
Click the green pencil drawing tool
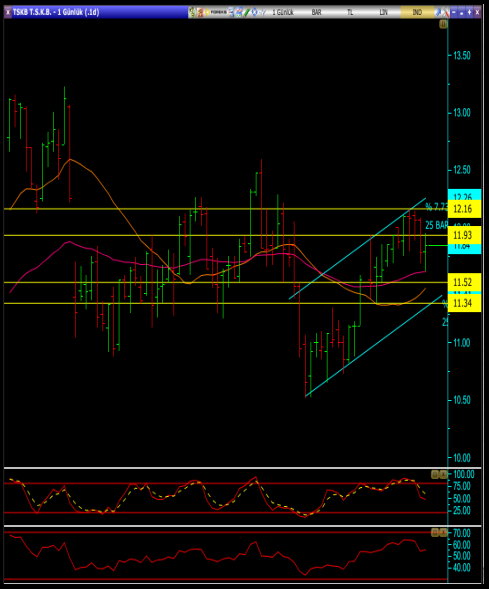[246, 12]
